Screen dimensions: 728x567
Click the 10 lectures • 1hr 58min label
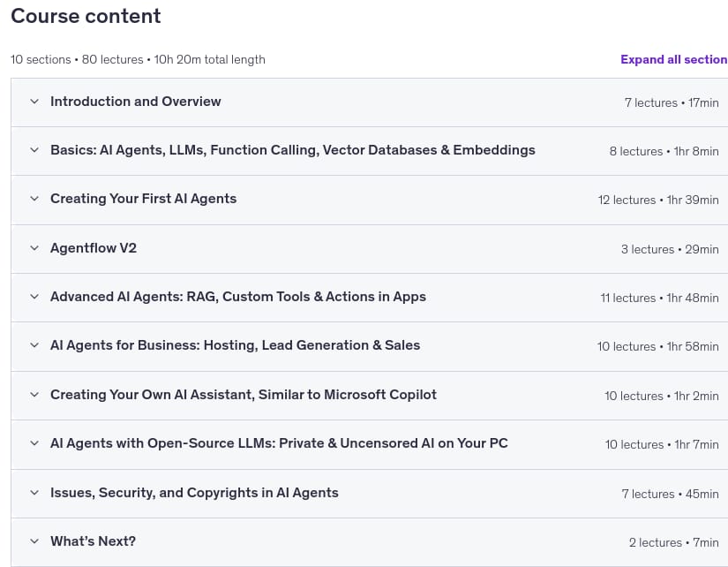(x=658, y=347)
